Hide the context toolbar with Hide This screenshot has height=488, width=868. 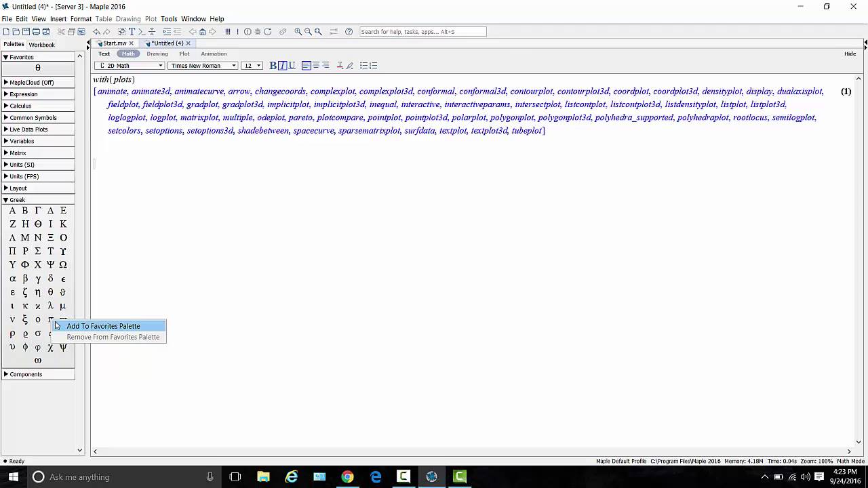(850, 54)
